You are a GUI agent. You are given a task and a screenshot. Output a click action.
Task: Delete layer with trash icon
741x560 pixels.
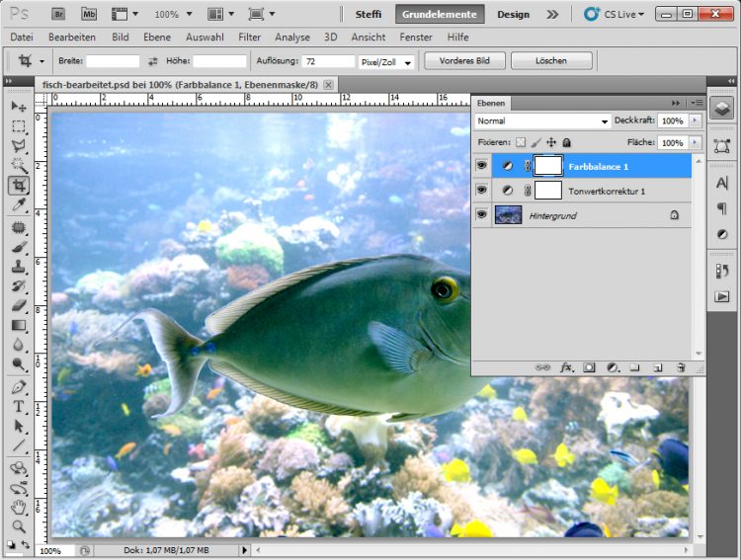(x=681, y=367)
